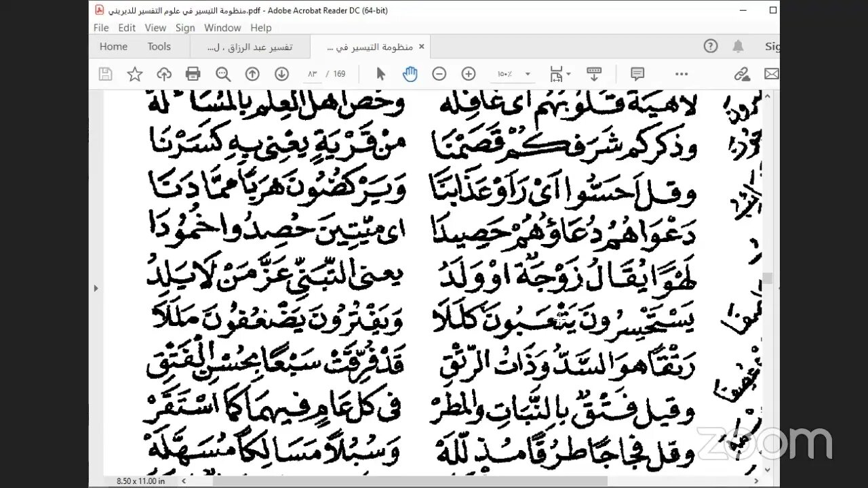The width and height of the screenshot is (868, 488).
Task: Switch to the Home tab
Action: 113,46
